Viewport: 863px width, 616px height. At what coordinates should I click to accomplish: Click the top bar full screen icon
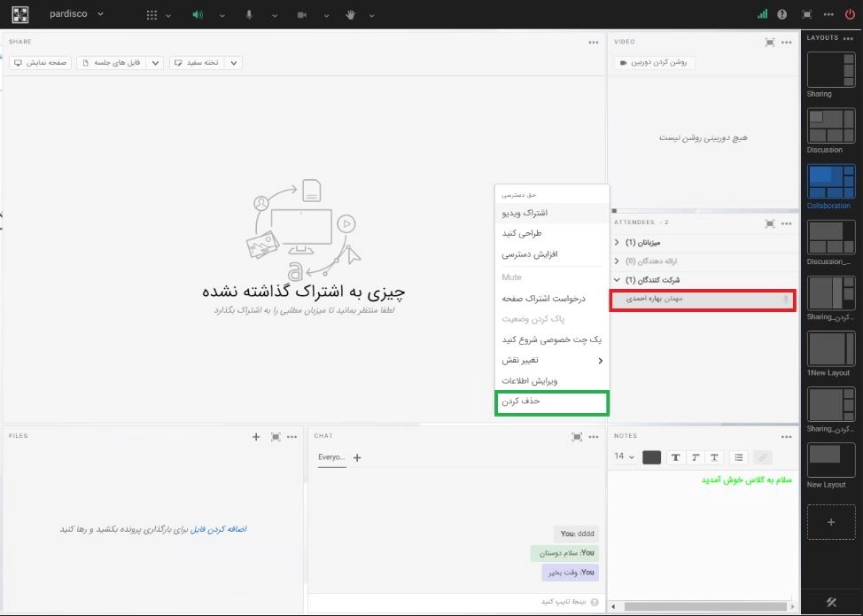806,15
